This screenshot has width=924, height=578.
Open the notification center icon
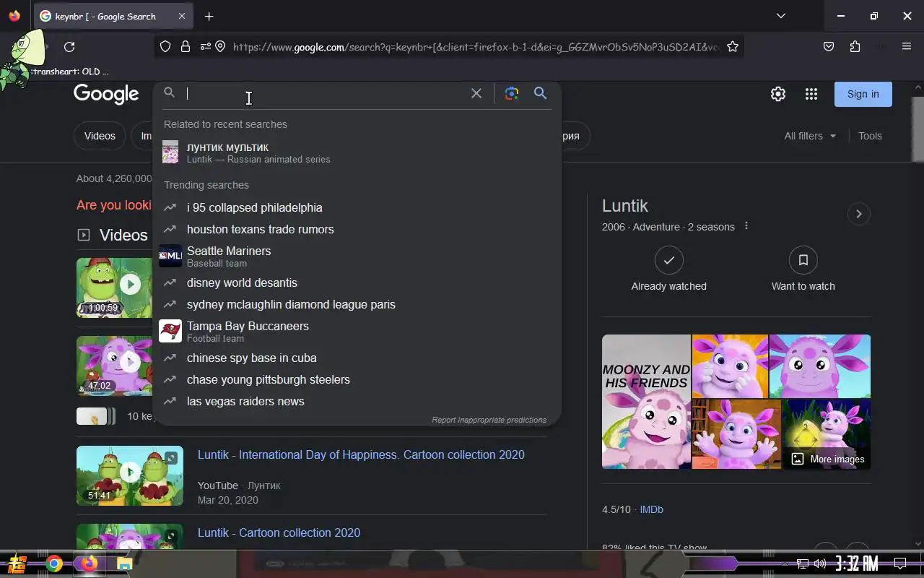coord(900,564)
